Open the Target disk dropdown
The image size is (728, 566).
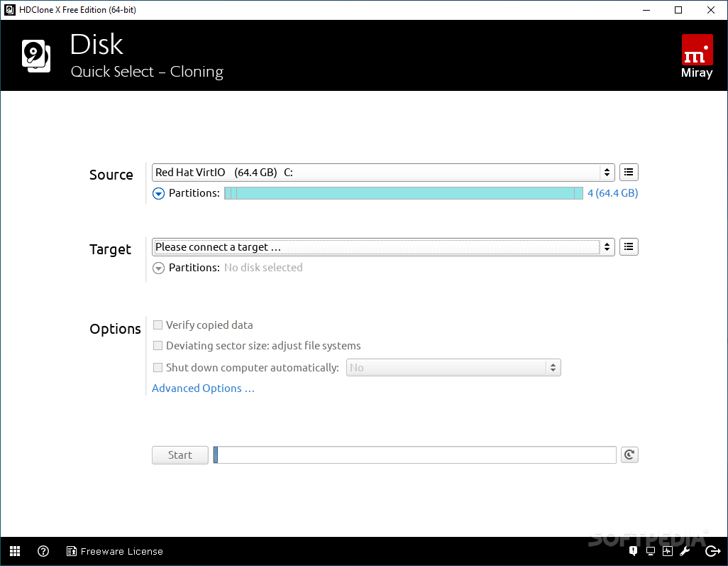click(383, 246)
